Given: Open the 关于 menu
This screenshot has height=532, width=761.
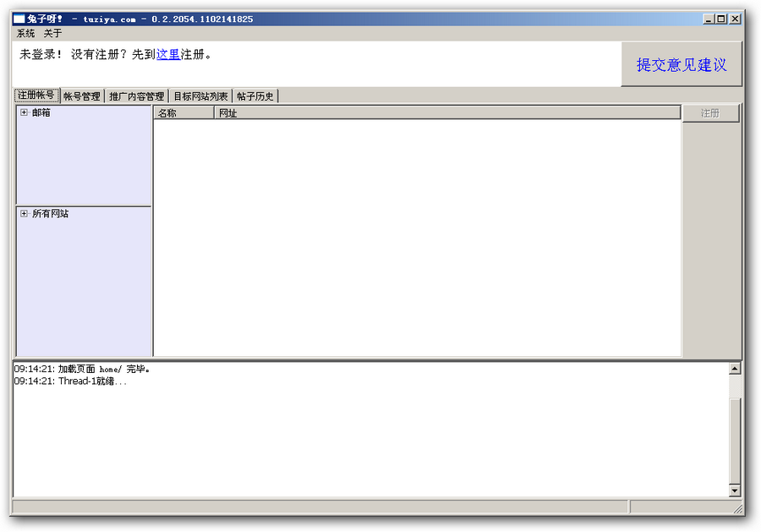Looking at the screenshot, I should 52,33.
